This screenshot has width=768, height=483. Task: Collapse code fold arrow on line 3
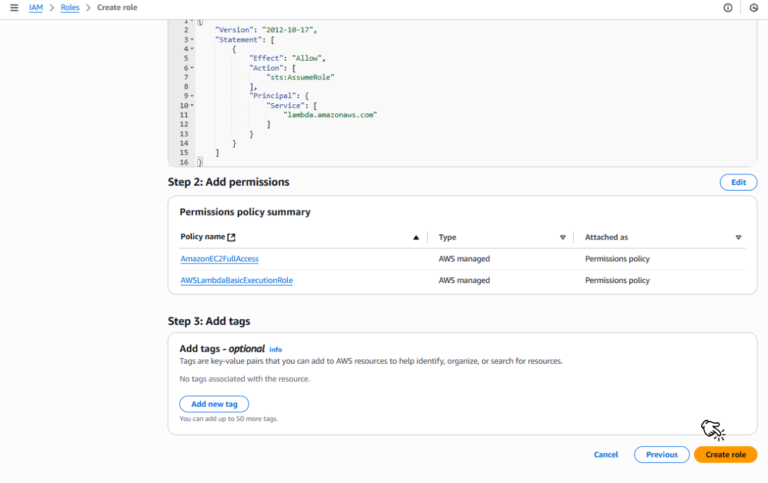pyautogui.click(x=191, y=39)
